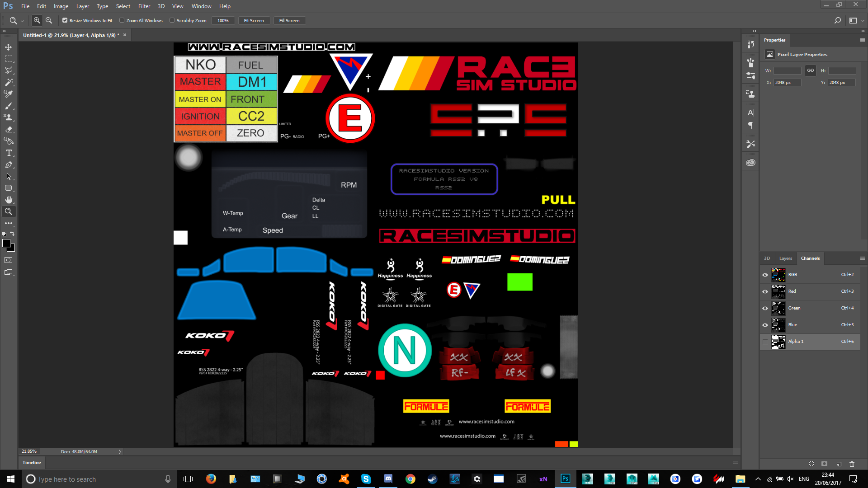
Task: Switch to the 3D tab
Action: (x=767, y=258)
